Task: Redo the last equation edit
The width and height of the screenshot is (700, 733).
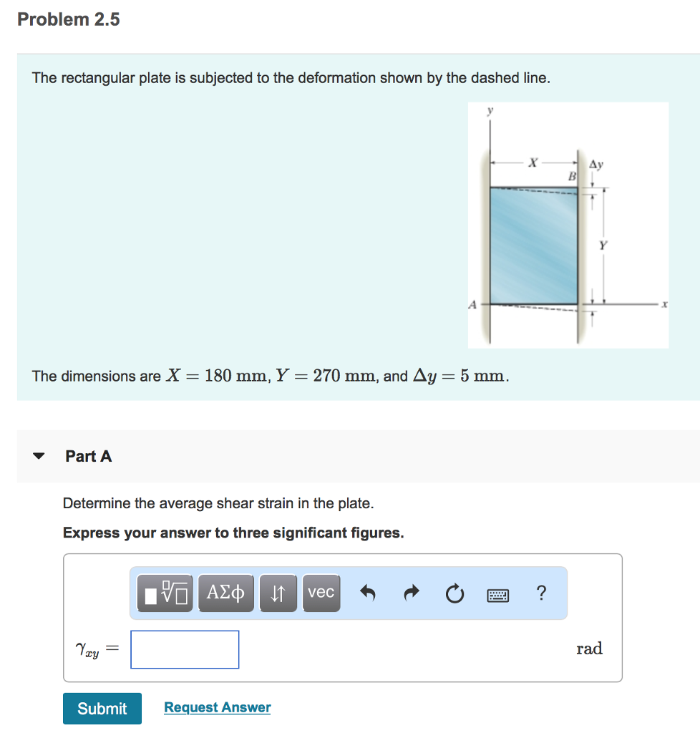Action: click(x=412, y=593)
